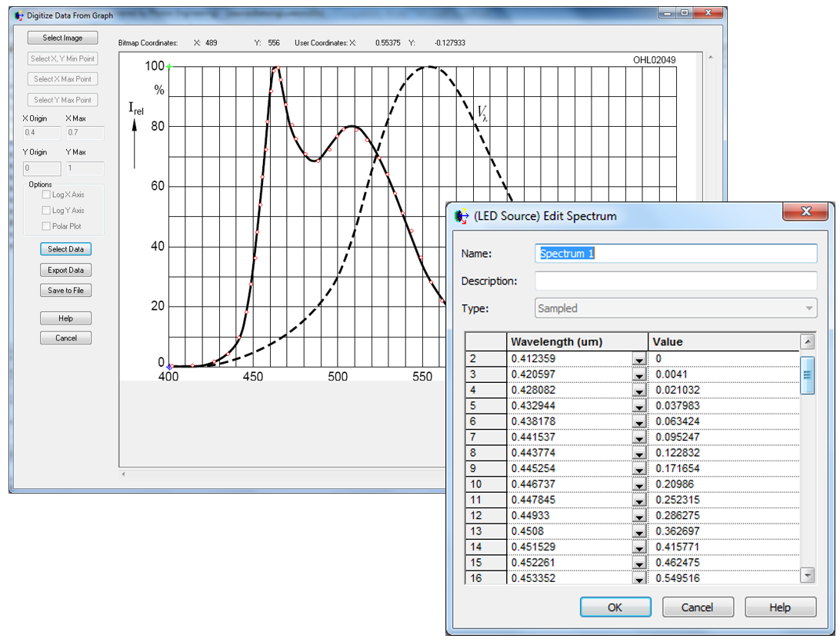Click the Y Max field

85,168
